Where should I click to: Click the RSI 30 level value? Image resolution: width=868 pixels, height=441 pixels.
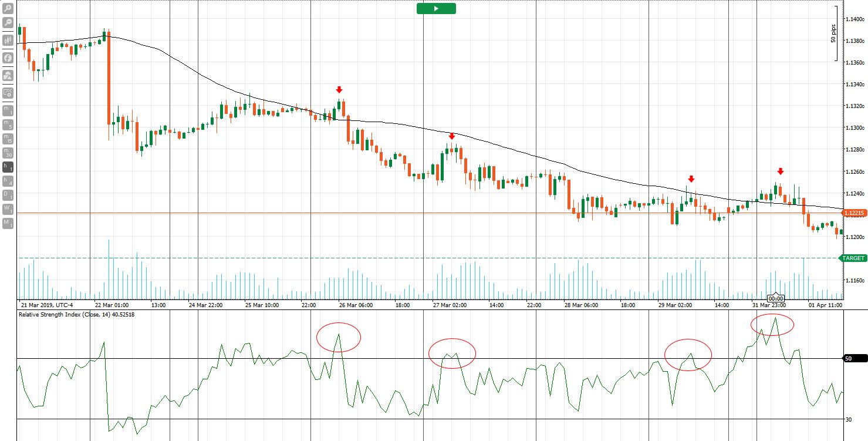point(849,419)
